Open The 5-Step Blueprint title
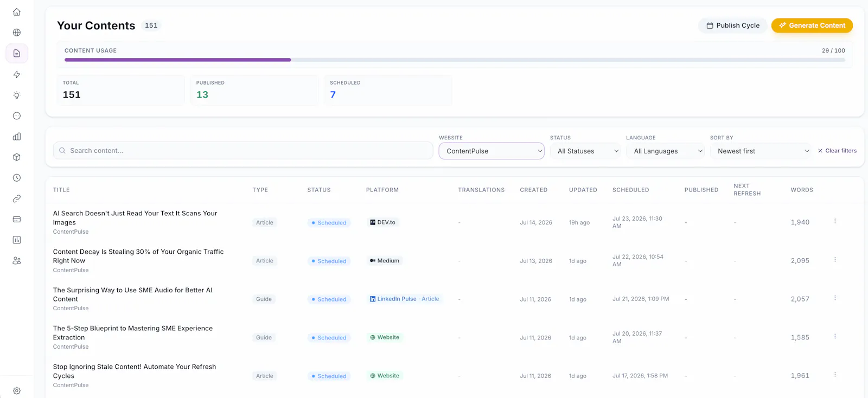 coord(133,333)
